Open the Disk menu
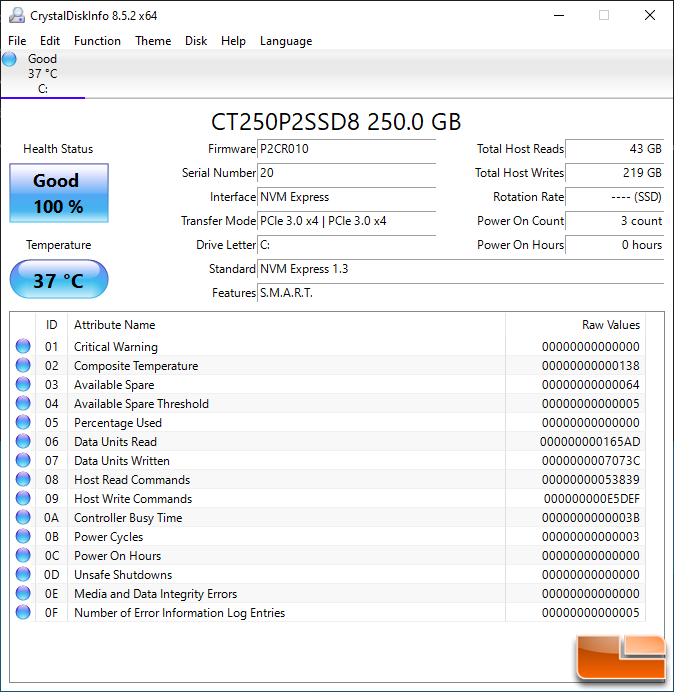This screenshot has width=674, height=692. (x=196, y=41)
